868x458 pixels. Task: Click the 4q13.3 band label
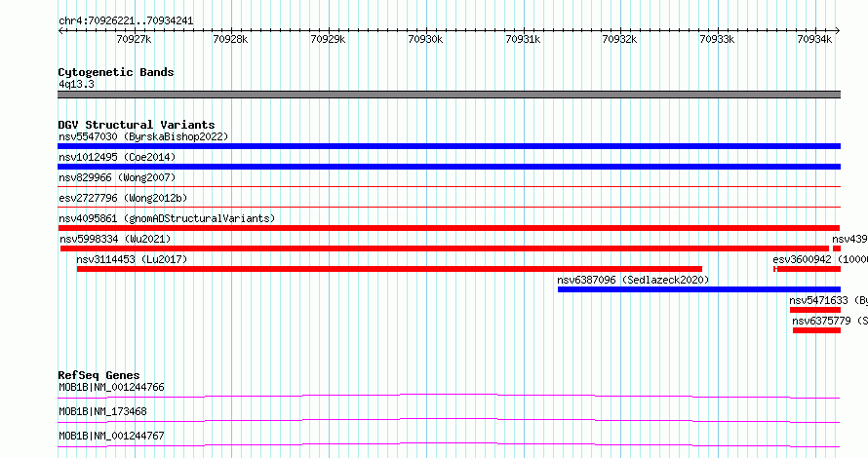click(x=76, y=84)
